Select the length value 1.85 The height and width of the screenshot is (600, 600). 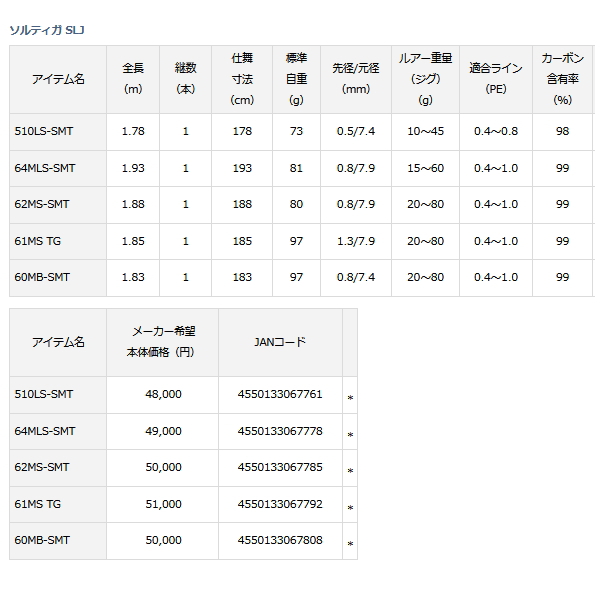click(x=133, y=241)
